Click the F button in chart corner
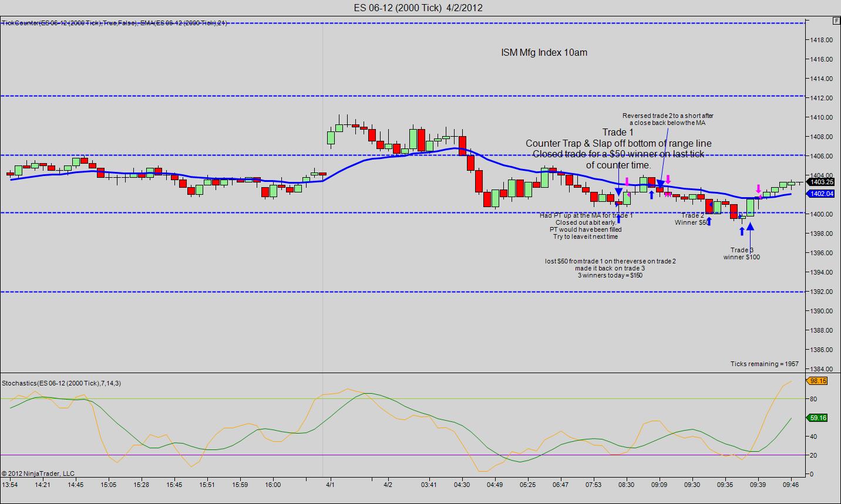 836,20
